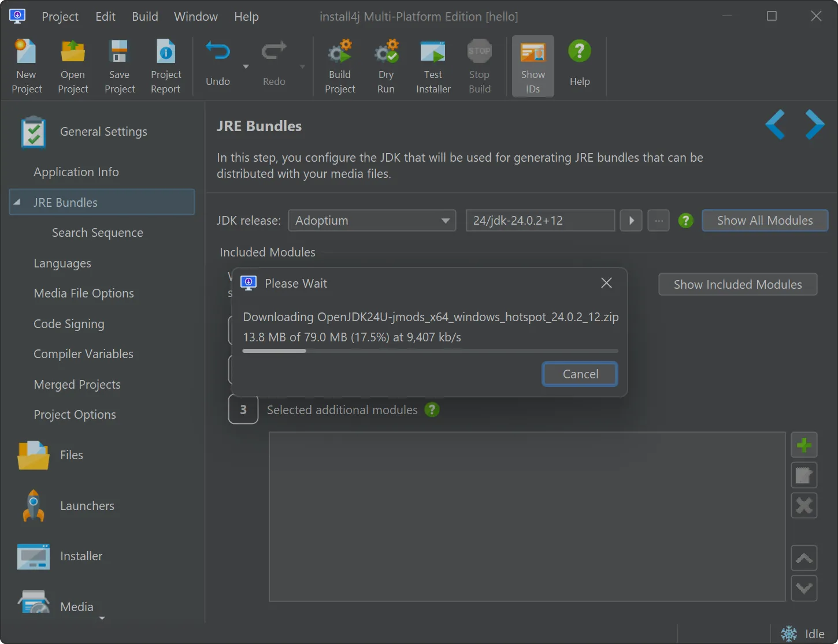Viewport: 838px width, 644px height.
Task: Move module up in list
Action: coord(804,559)
